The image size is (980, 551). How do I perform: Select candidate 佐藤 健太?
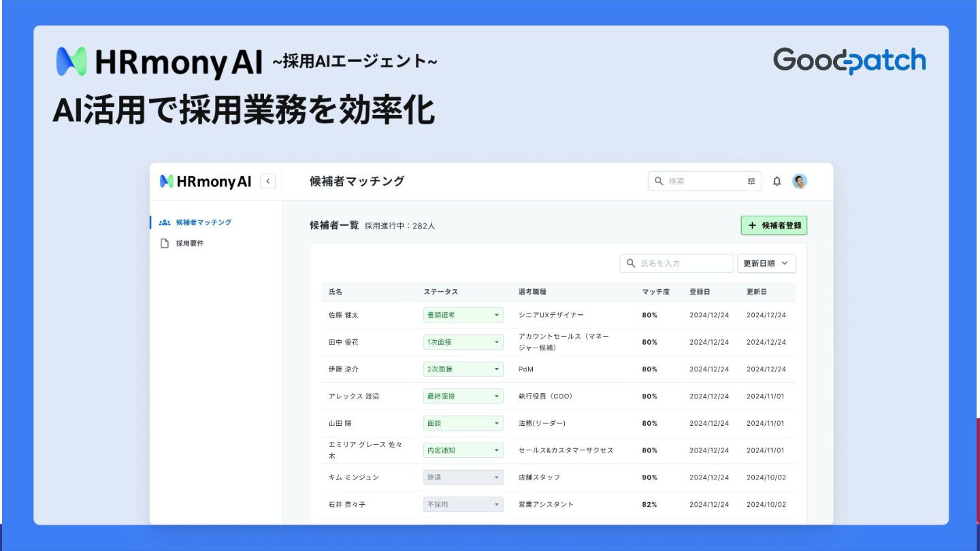[343, 315]
